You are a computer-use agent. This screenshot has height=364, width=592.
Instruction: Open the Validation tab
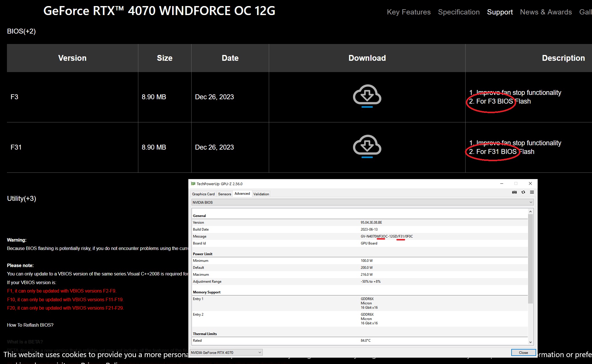261,194
